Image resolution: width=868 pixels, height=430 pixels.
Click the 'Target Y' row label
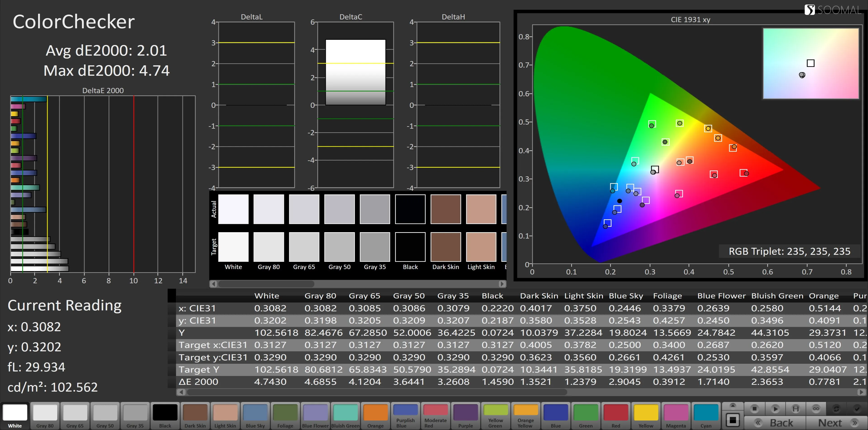point(199,370)
